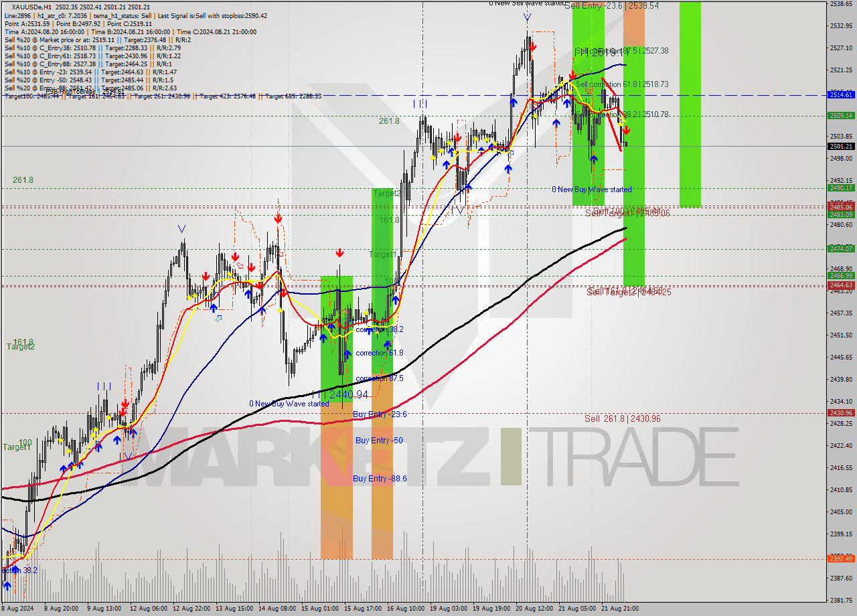Image resolution: width=857 pixels, height=616 pixels.
Task: Click the '21 Aug 21:00' time axis label
Action: (x=620, y=609)
